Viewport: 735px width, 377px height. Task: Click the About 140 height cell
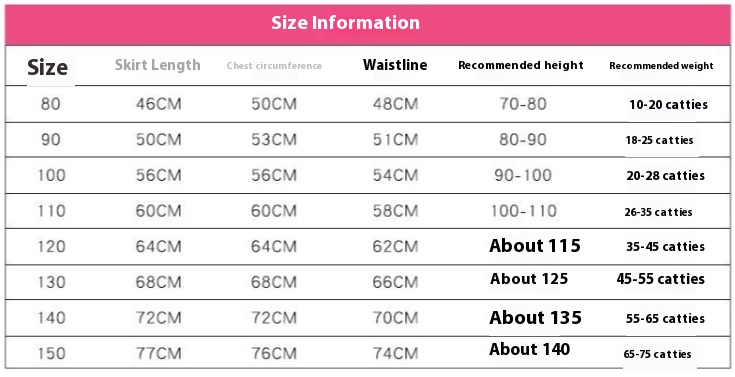pos(530,349)
